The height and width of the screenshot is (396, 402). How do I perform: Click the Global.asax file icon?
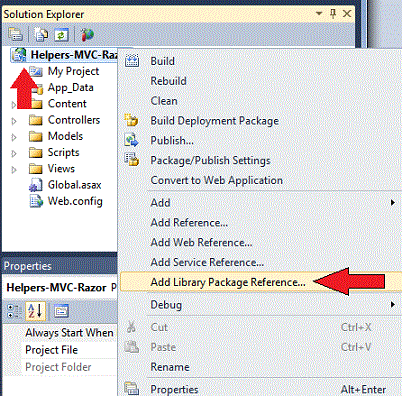tap(36, 185)
